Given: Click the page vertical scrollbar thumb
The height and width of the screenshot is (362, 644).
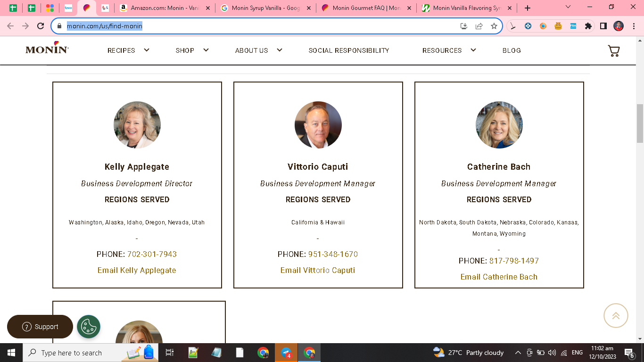Looking at the screenshot, I should 640,123.
